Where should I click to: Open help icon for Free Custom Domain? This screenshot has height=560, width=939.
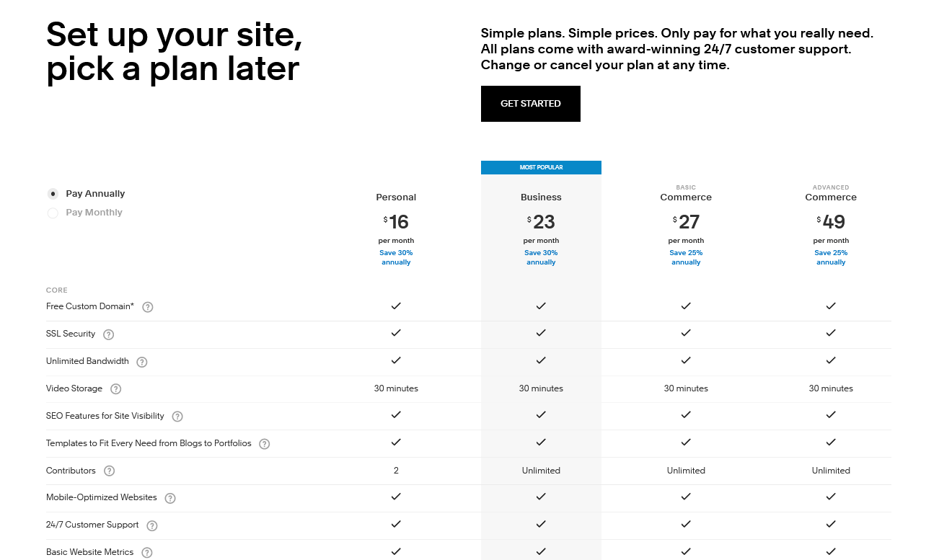148,307
